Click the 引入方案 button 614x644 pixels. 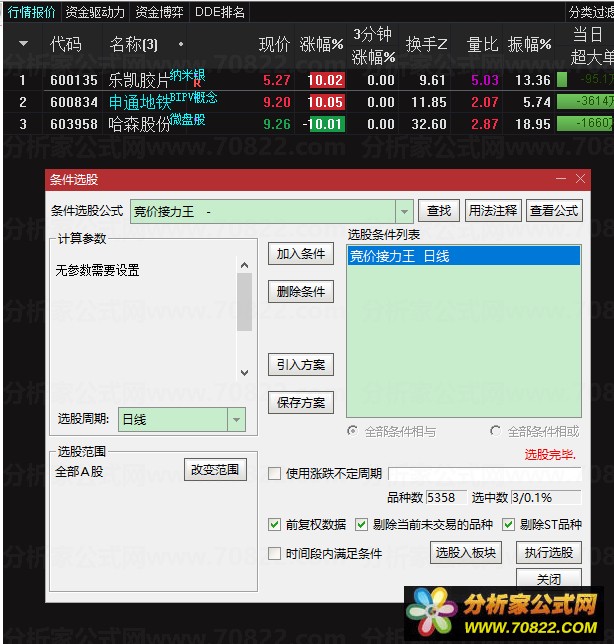[301, 365]
